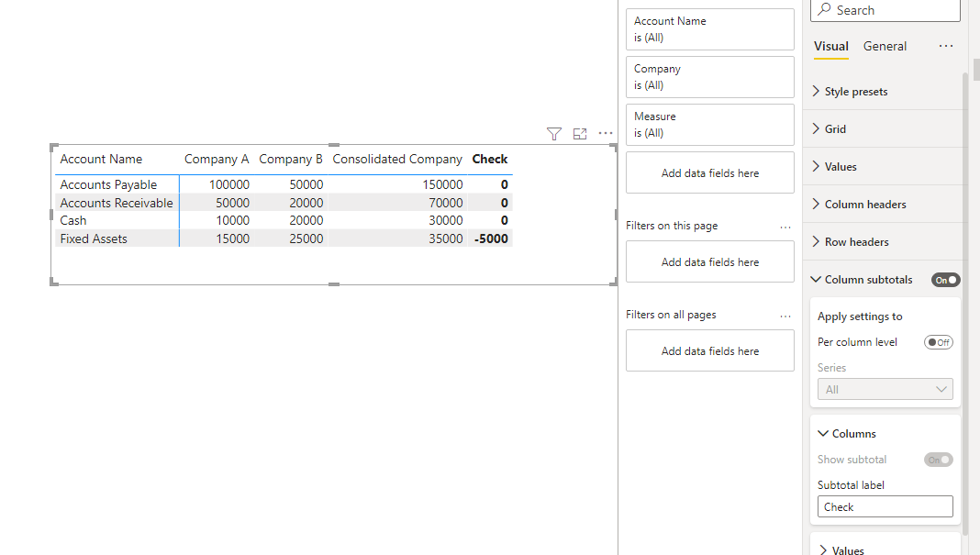Open the Company filter card
Screen dimensions: 980x555
tap(710, 77)
